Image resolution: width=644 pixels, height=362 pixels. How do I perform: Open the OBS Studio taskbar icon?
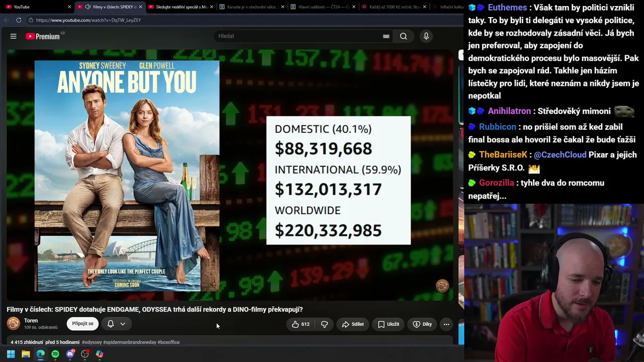pyautogui.click(x=85, y=354)
